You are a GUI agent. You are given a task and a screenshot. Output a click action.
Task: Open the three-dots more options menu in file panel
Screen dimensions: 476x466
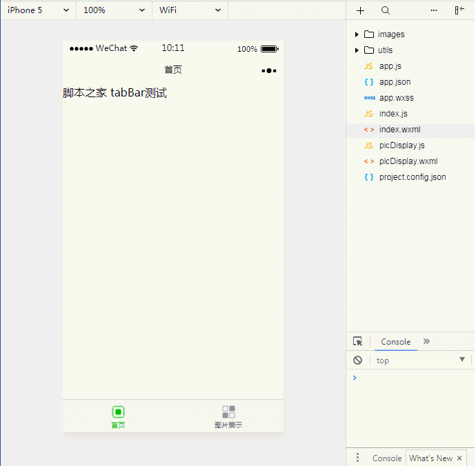[x=434, y=10]
